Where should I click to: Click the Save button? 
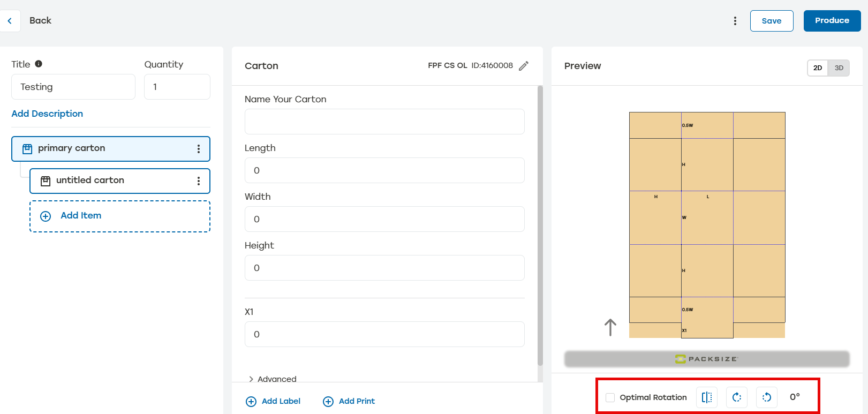(771, 21)
